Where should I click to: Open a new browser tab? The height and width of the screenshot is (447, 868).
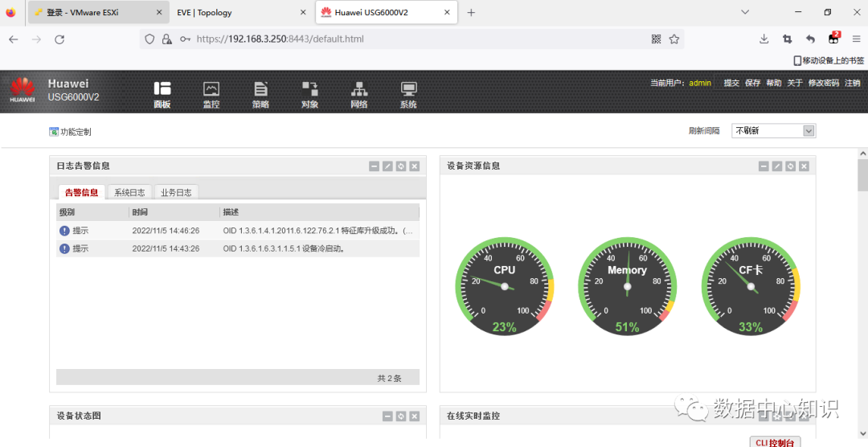pyautogui.click(x=471, y=12)
